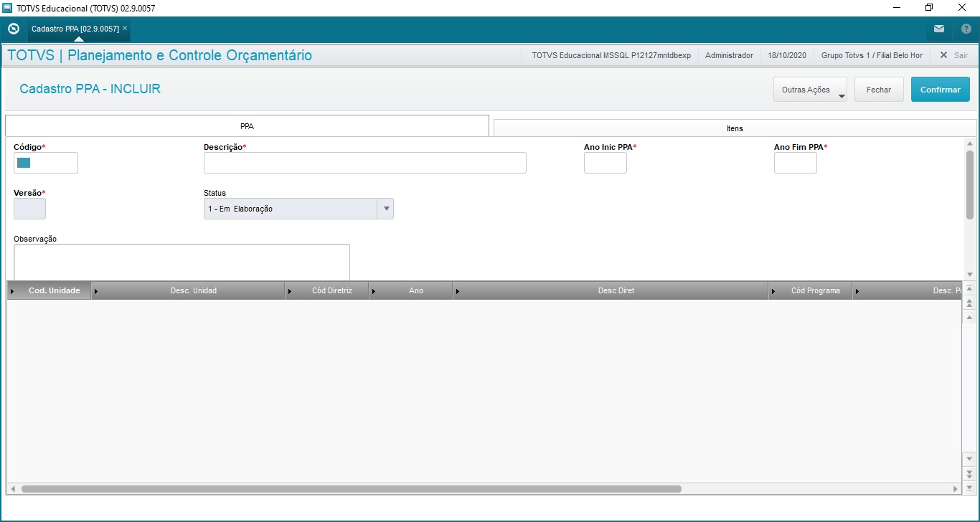The image size is (980, 522).
Task: Restore down the TOTVS window
Action: click(x=929, y=8)
